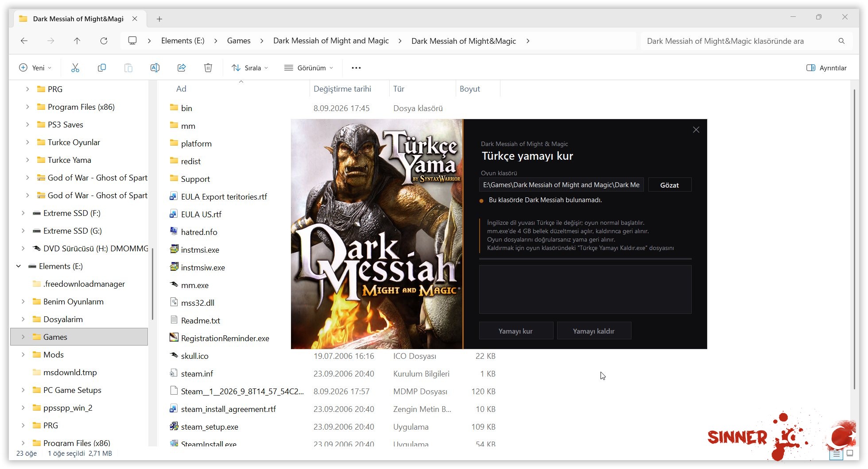
Task: Close the Dark Messiah of Might&Magi tab
Action: tap(135, 19)
